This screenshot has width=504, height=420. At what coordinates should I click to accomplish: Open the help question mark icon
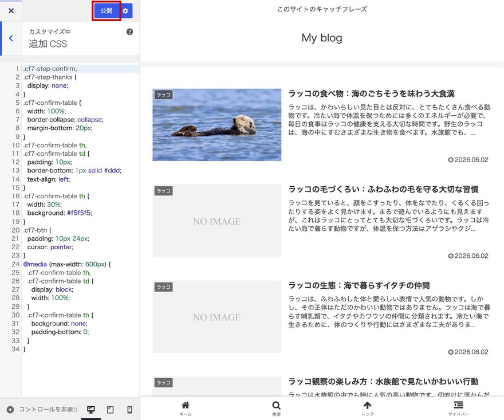[x=129, y=32]
